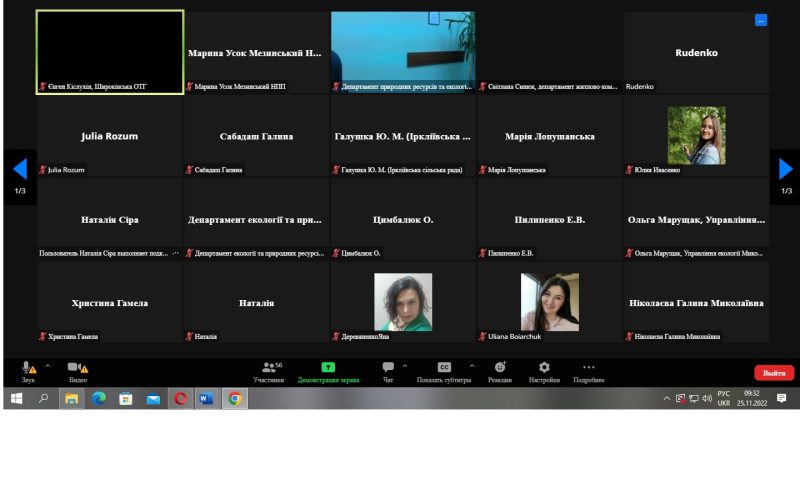Select Uliana Boiarchuk's video thumbnail
The image size is (800, 500).
click(549, 302)
